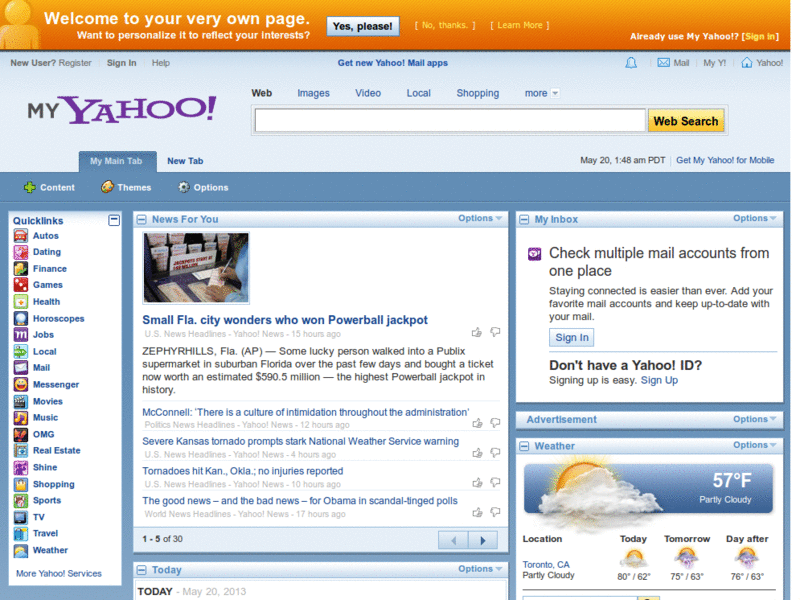Open the Dating quicklink icon
Screen dimensions: 800x600
pyautogui.click(x=21, y=252)
